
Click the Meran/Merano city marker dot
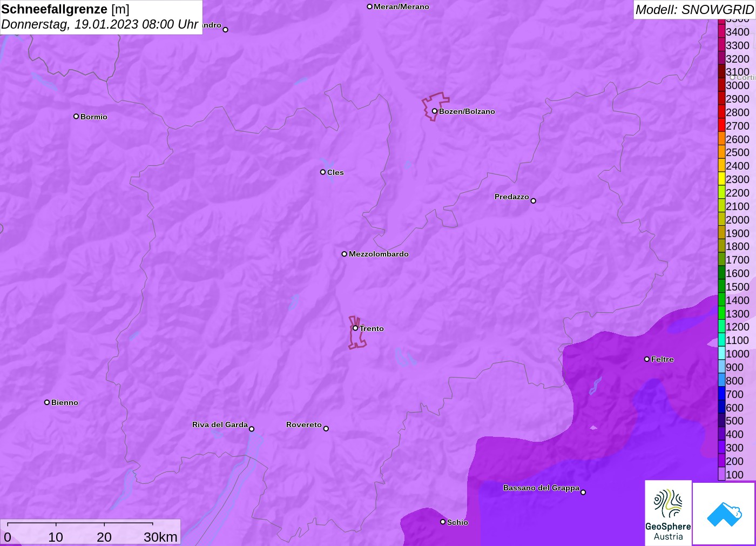click(x=369, y=6)
